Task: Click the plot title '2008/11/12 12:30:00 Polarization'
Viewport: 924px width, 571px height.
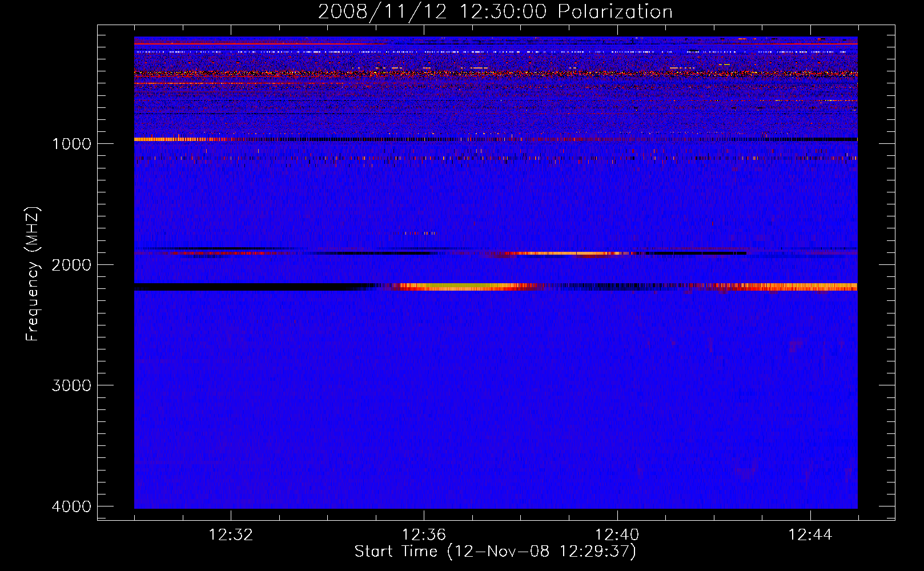Action: (495, 11)
